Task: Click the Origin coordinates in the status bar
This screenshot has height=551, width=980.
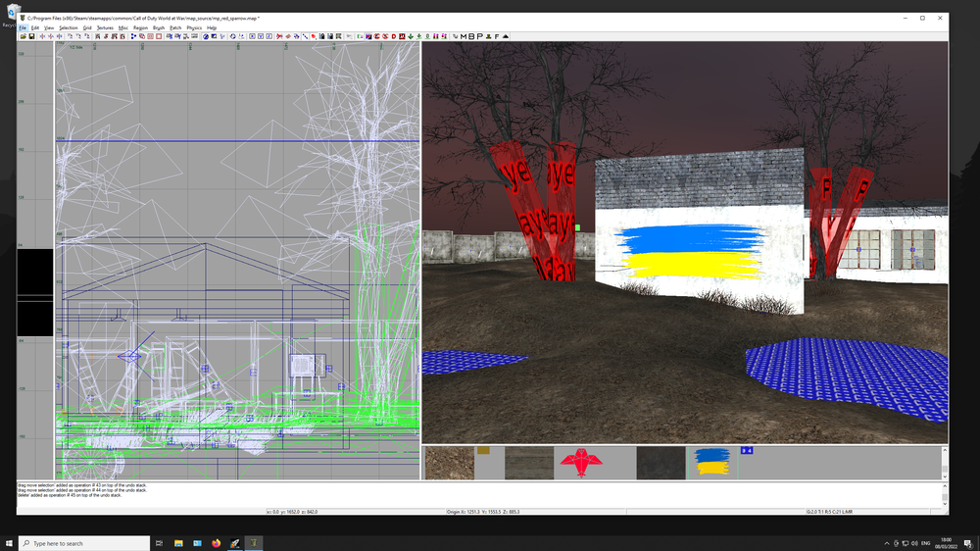Action: [483, 512]
